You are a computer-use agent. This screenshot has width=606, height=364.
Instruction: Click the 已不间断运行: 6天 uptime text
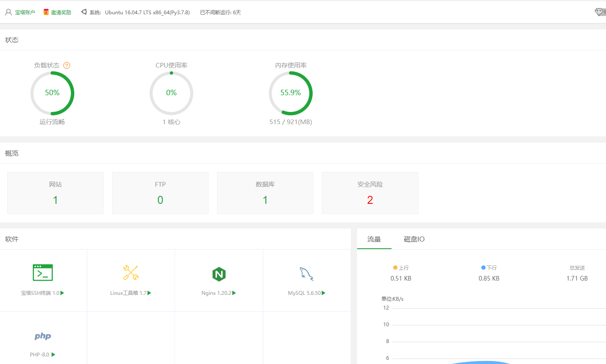tap(220, 13)
